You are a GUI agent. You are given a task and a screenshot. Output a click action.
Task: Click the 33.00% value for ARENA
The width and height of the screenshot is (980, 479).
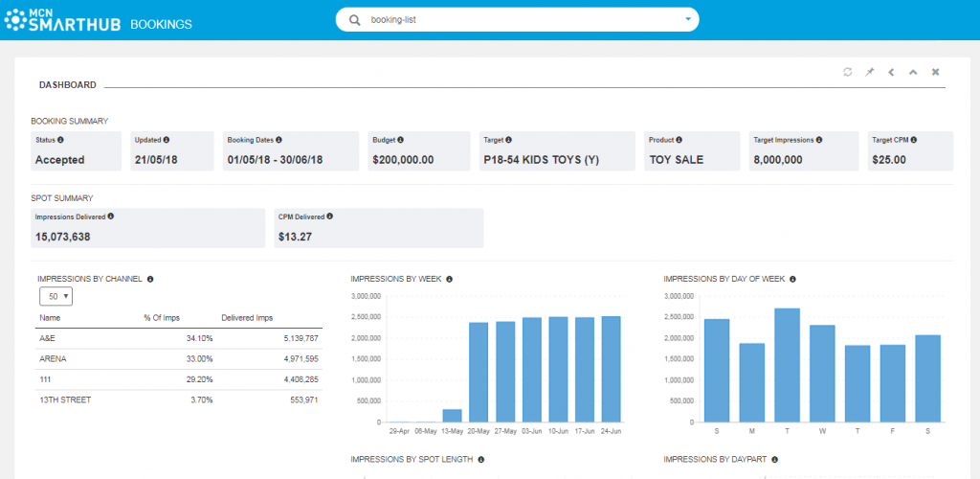tap(199, 359)
